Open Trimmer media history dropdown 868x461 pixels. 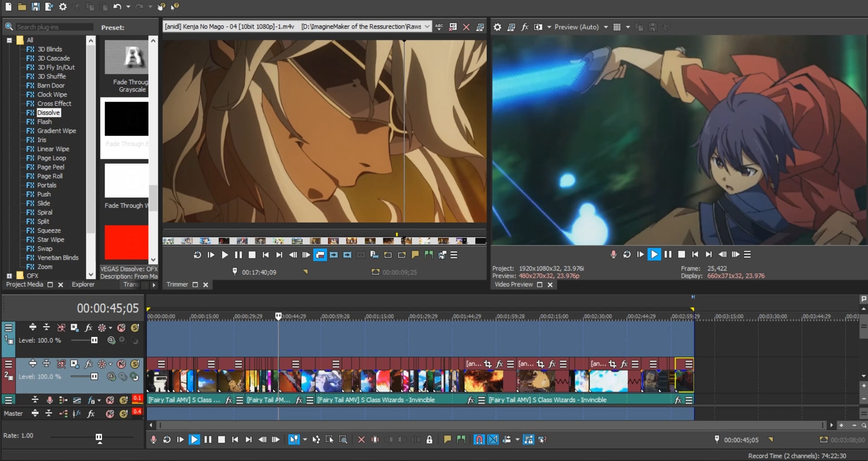(427, 27)
